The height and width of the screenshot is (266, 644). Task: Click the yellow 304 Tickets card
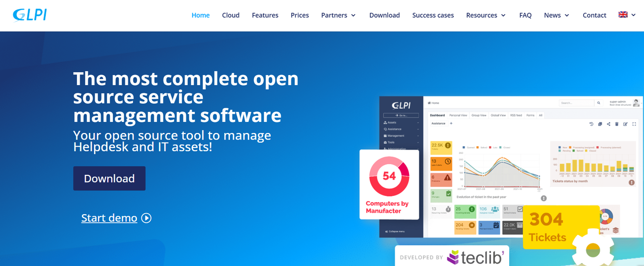click(x=561, y=227)
